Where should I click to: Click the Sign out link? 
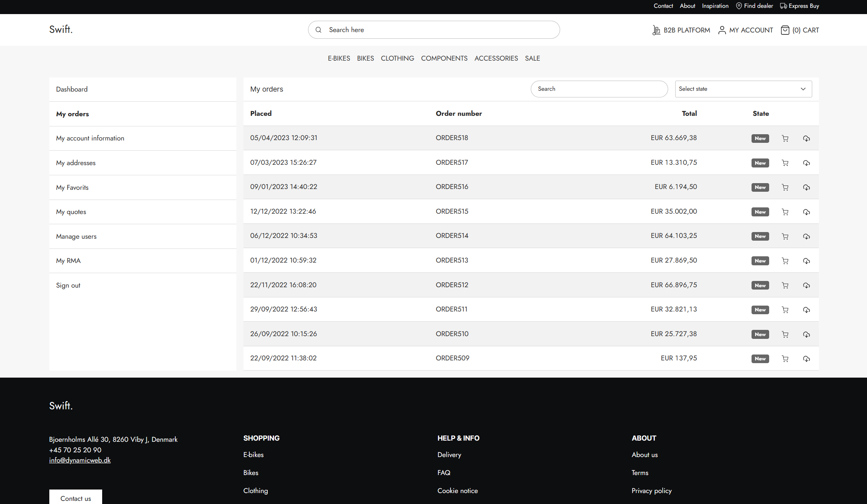coord(68,285)
